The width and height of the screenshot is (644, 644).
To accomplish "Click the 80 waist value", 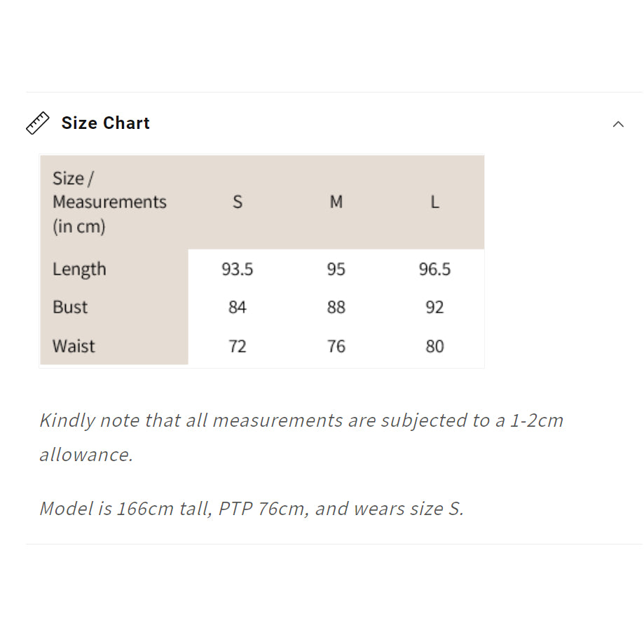I will click(x=434, y=346).
